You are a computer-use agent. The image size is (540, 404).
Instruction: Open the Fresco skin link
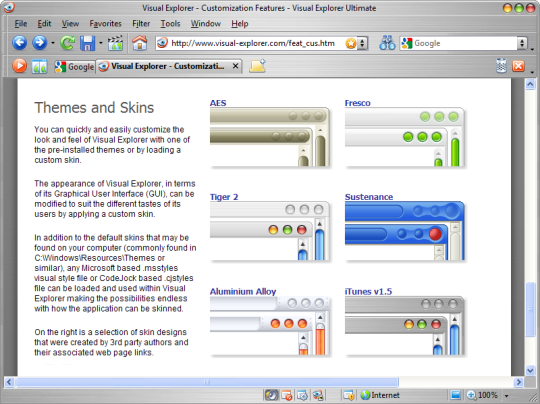(x=357, y=103)
